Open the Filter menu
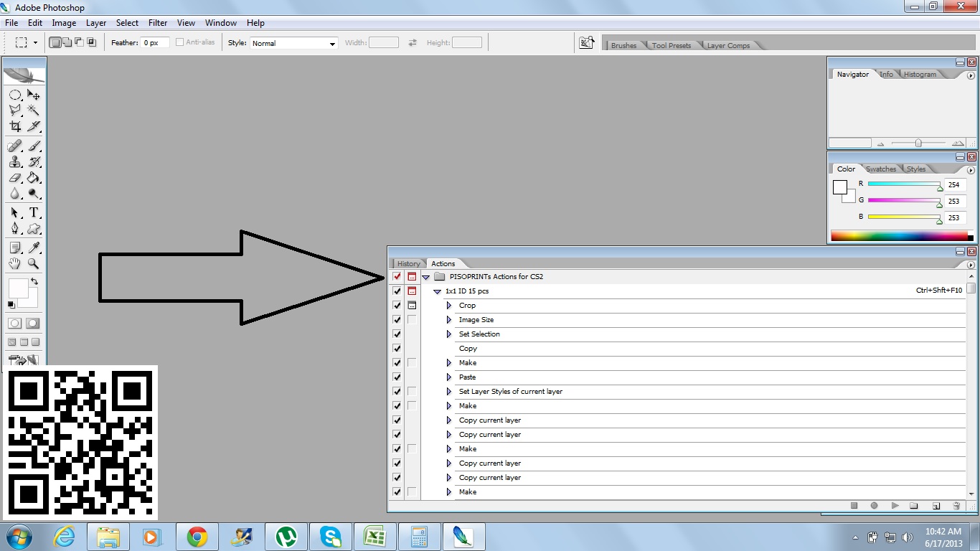This screenshot has height=551, width=980. pos(158,23)
